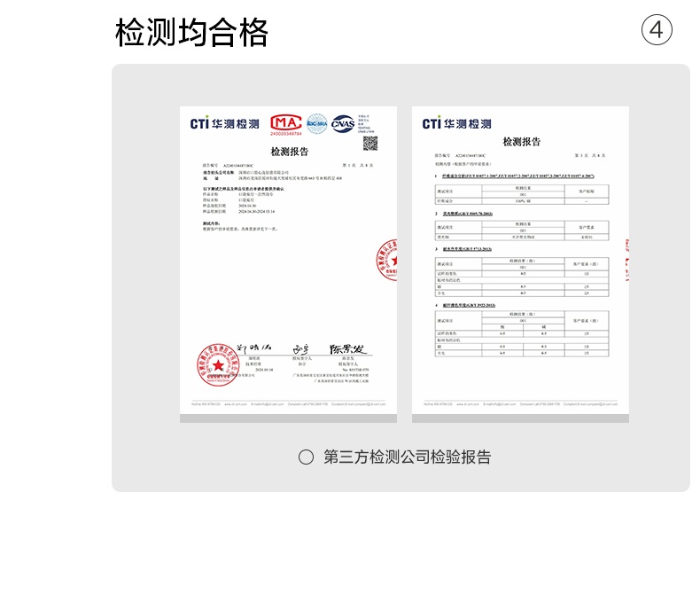
Task: Click the right CTI test report page thumbnail
Action: coord(520,264)
